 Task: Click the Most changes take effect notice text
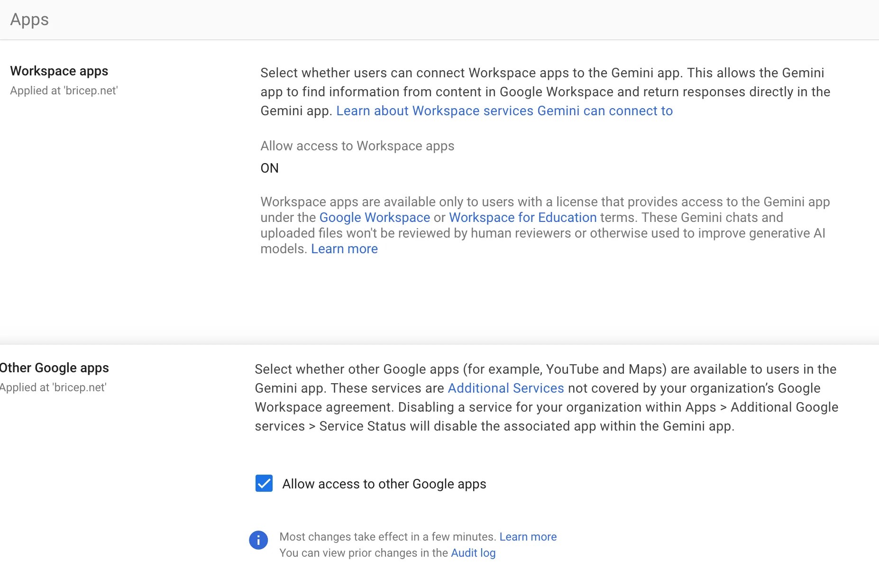point(387,536)
